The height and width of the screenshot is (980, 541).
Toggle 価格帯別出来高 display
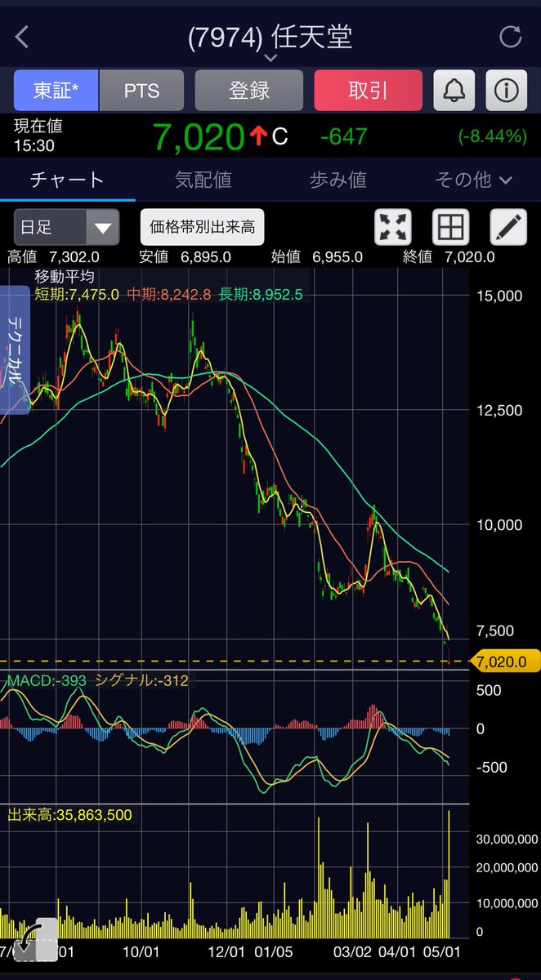(202, 227)
